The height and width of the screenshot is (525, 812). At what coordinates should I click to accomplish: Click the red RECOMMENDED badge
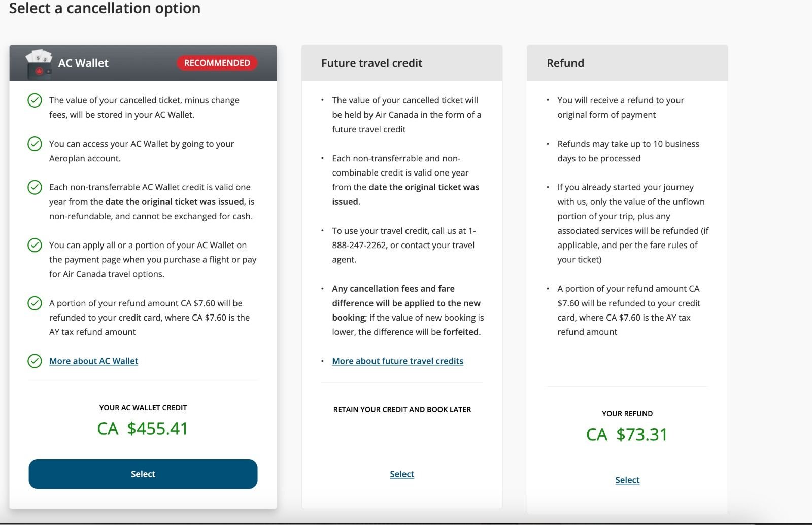click(x=217, y=63)
